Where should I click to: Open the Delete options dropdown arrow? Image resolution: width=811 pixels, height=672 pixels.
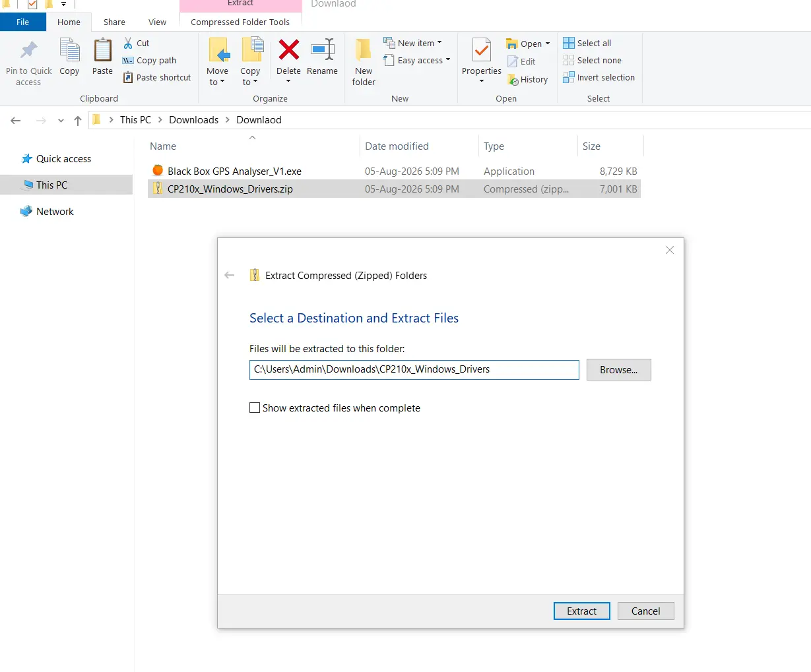288,81
